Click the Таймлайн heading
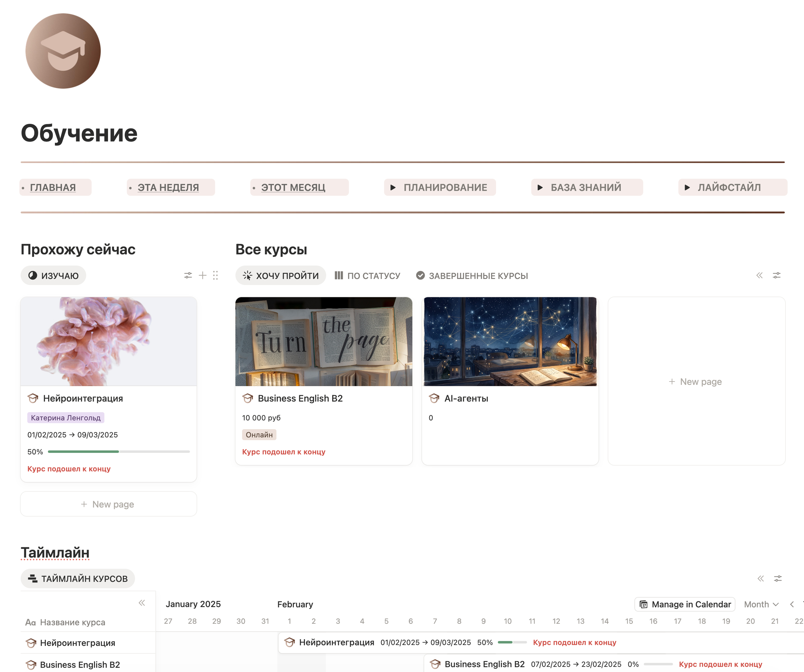This screenshot has height=672, width=804. pyautogui.click(x=55, y=552)
